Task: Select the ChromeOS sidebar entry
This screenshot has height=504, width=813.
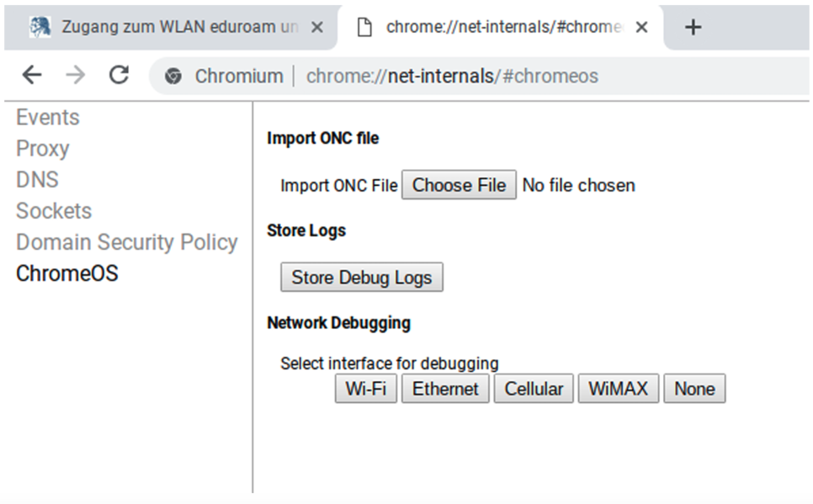Action: tap(66, 273)
